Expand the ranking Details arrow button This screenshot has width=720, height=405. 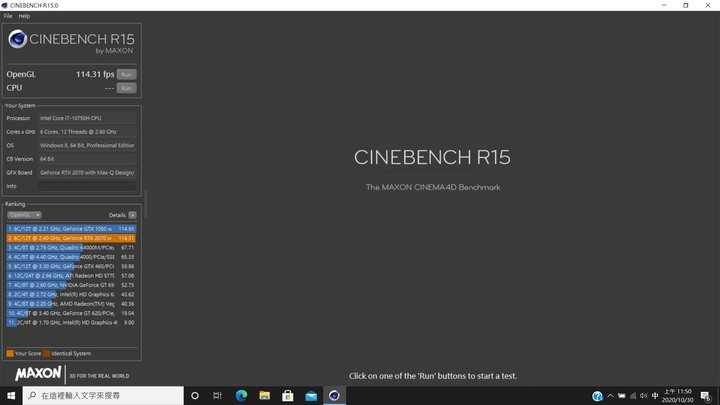pos(132,215)
